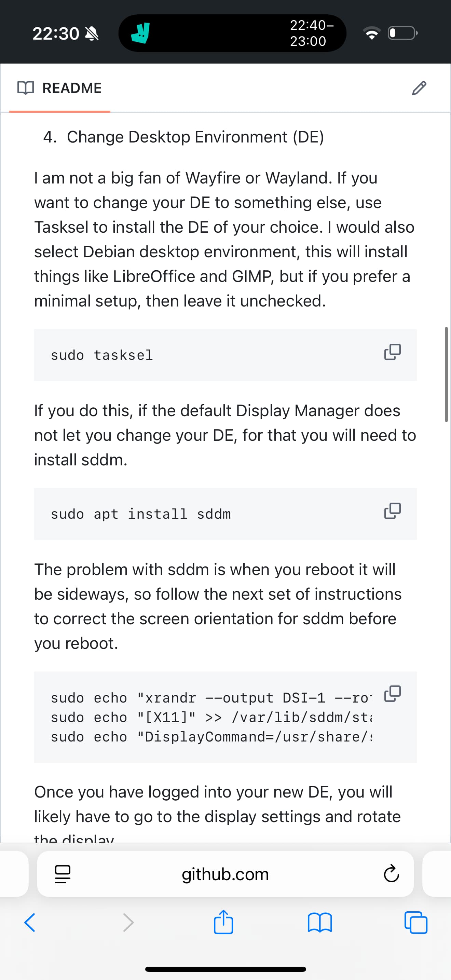The height and width of the screenshot is (980, 451).
Task: Share this page with the share icon
Action: point(223,922)
